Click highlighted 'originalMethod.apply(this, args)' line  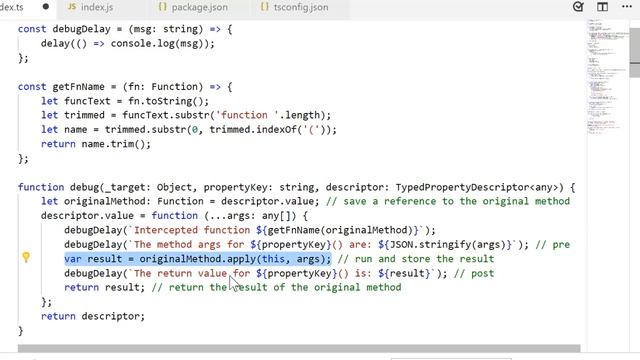click(198, 259)
